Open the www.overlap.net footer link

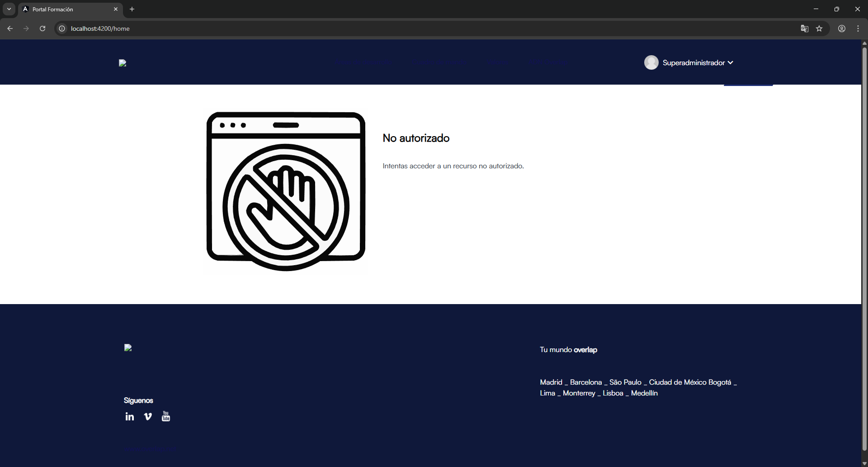[x=150, y=449]
